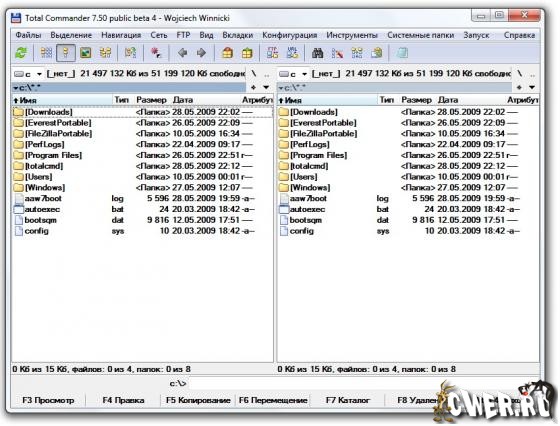
Task: Go forward using the right arrow icon
Action: [201, 53]
